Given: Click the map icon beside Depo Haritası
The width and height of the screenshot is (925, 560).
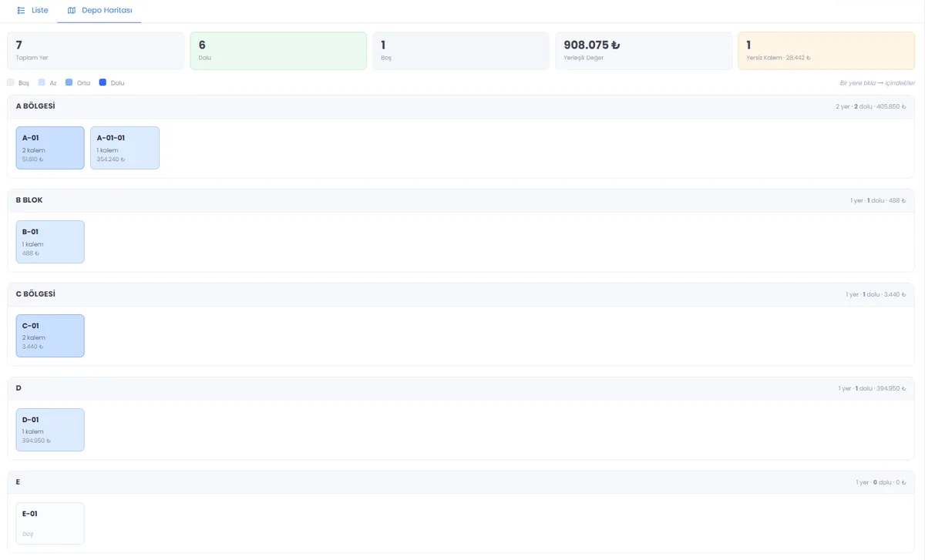Looking at the screenshot, I should (72, 10).
